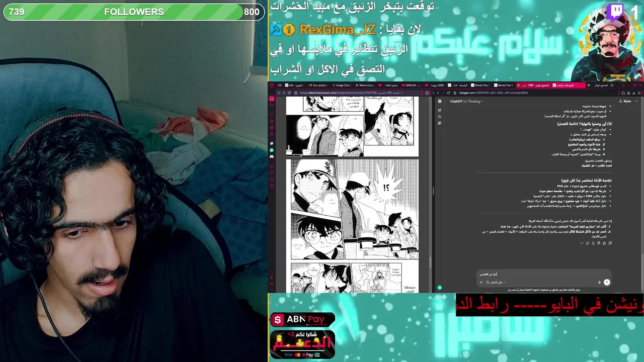Click the plus attach button in composer
Viewport: 644px width, 362px height.
coord(481,282)
